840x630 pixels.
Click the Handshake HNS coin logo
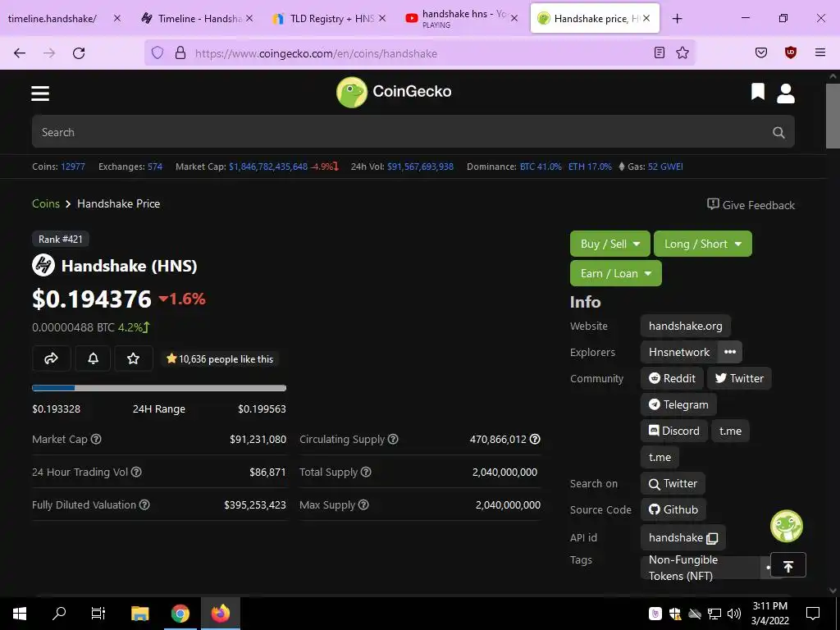pyautogui.click(x=43, y=265)
